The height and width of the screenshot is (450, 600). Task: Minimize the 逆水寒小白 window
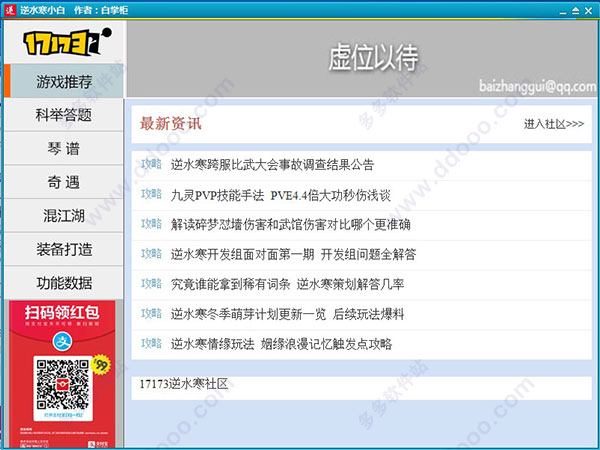(562, 11)
